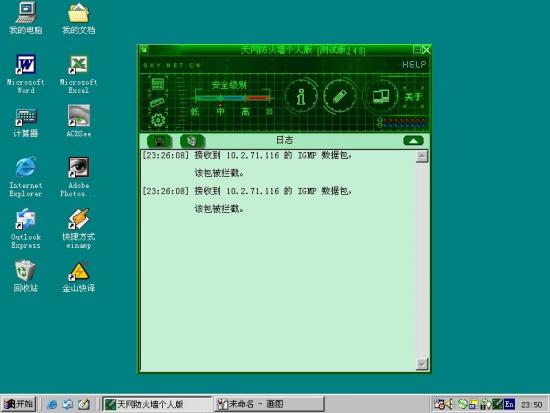Open the 关于 (About) button

coord(413,97)
